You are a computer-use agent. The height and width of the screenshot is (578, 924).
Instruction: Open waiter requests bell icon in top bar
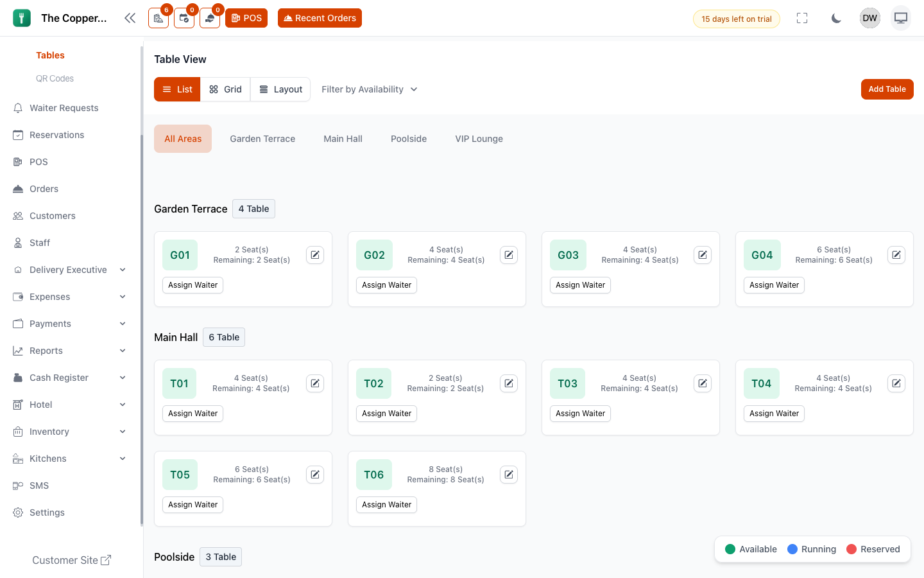coord(210,18)
